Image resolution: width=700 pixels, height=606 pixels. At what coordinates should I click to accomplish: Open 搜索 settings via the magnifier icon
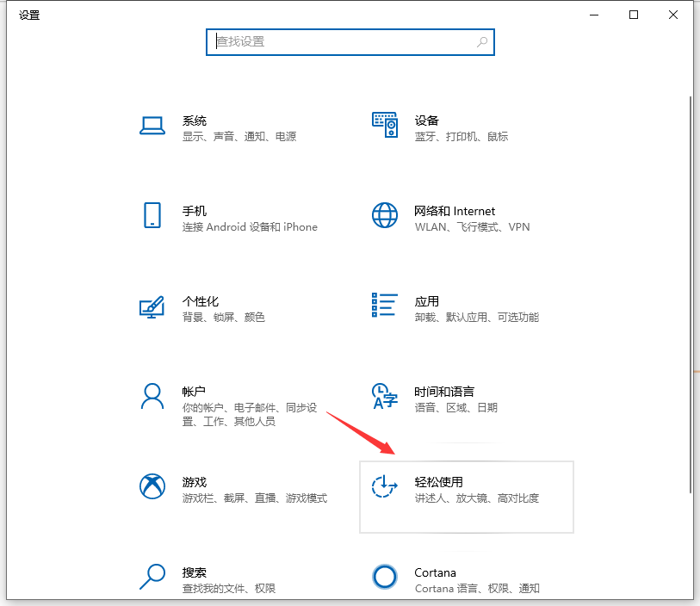(x=152, y=578)
